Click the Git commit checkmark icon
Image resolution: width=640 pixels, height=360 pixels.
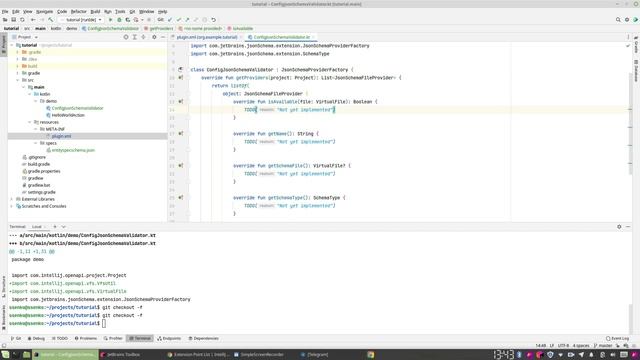[179, 20]
